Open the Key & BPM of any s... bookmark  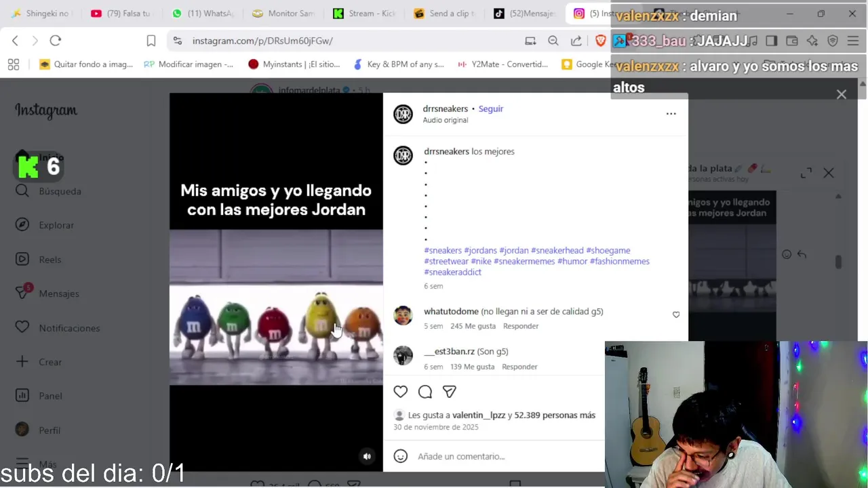pos(399,64)
